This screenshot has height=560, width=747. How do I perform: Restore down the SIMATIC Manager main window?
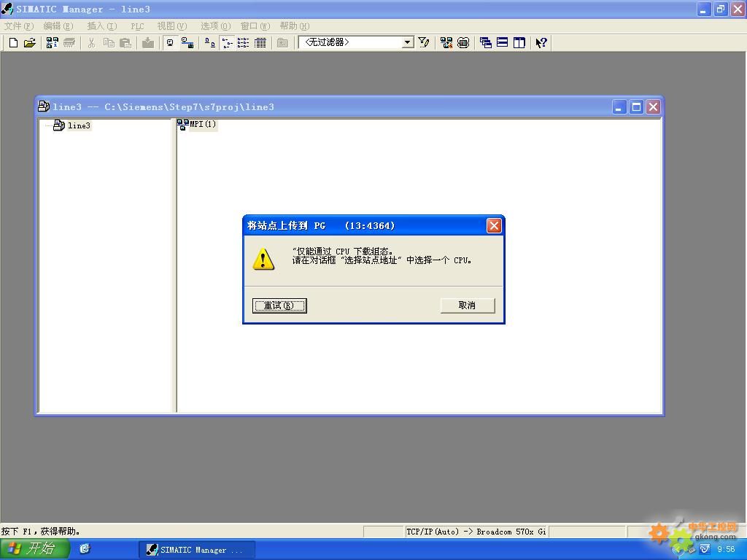721,9
